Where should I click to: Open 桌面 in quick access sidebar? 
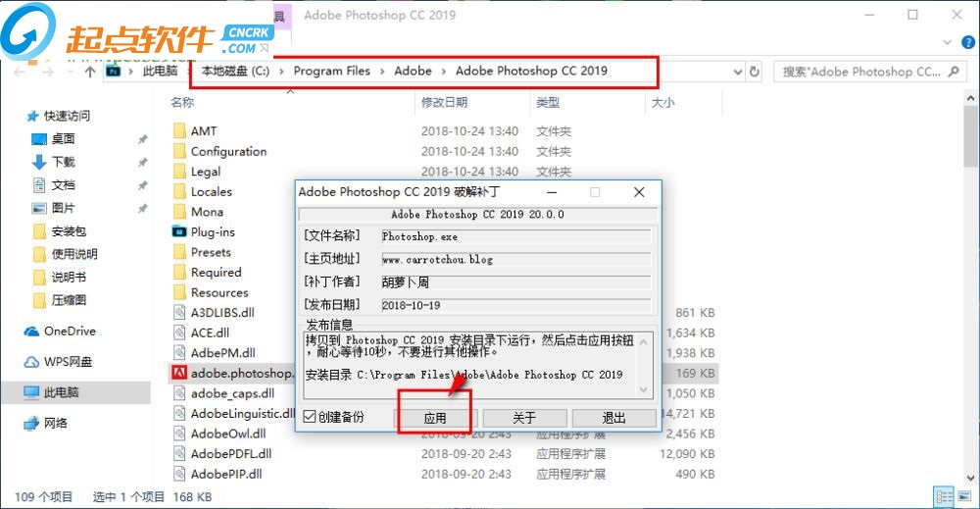click(63, 139)
